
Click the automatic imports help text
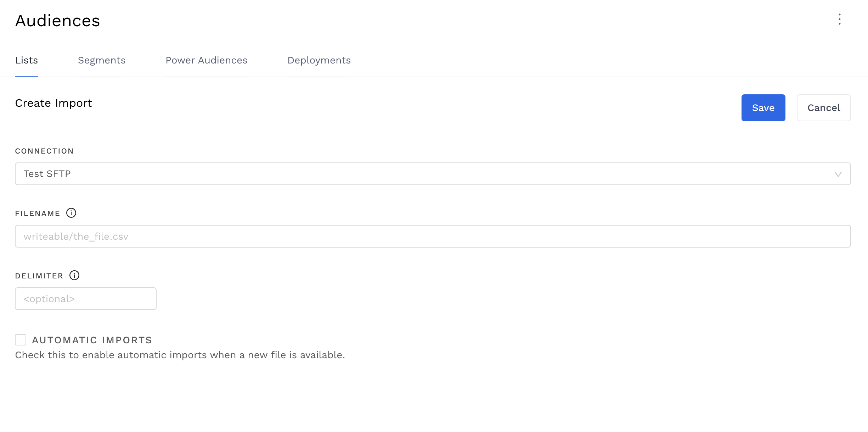coord(180,355)
